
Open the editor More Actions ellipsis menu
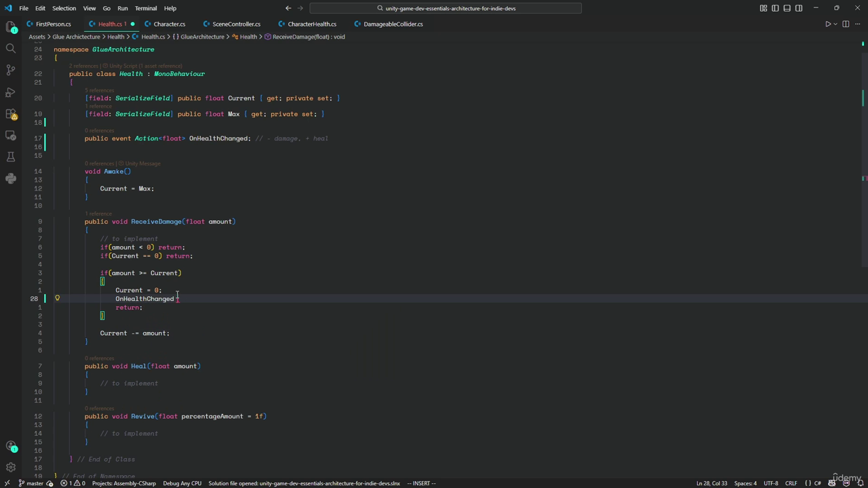pos(857,24)
